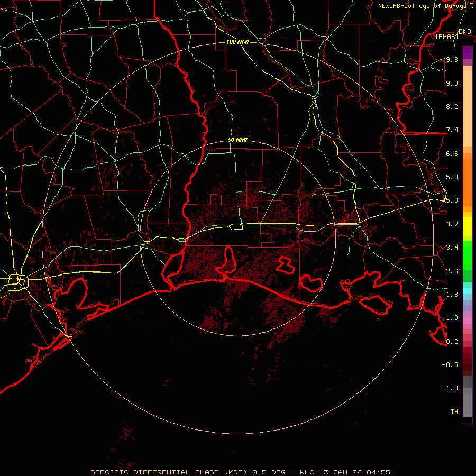Click the 0.5 DEG elevation text
This screenshot has width=476, height=476.
tap(269, 472)
